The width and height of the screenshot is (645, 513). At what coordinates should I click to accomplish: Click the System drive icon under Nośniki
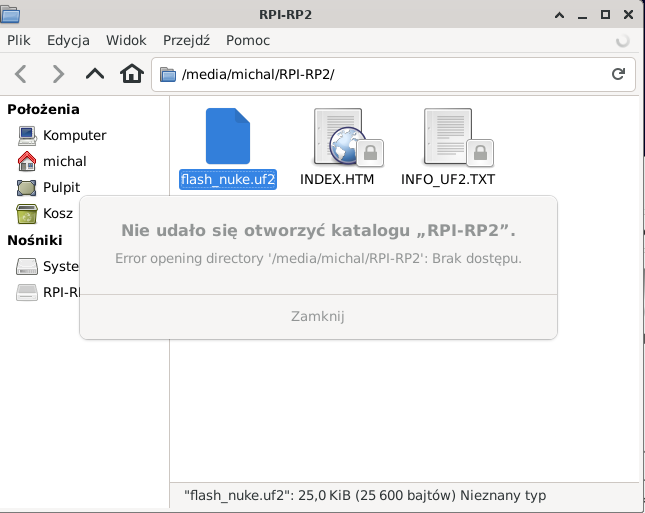[x=27, y=266]
